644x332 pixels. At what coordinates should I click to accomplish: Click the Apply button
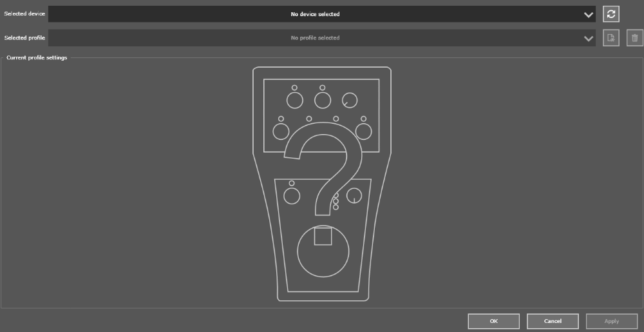pos(612,321)
